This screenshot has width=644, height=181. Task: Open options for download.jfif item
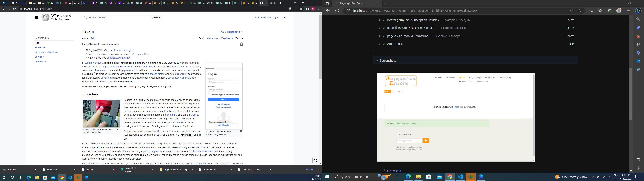[231, 170]
